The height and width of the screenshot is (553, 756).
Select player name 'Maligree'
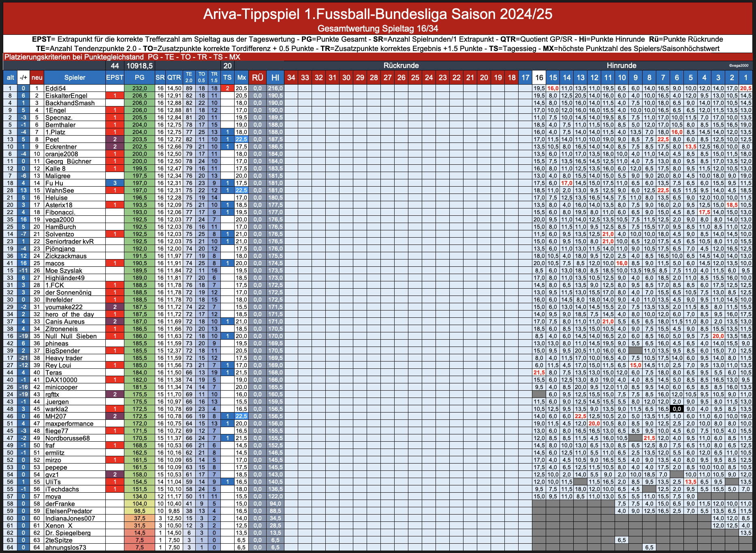point(58,176)
